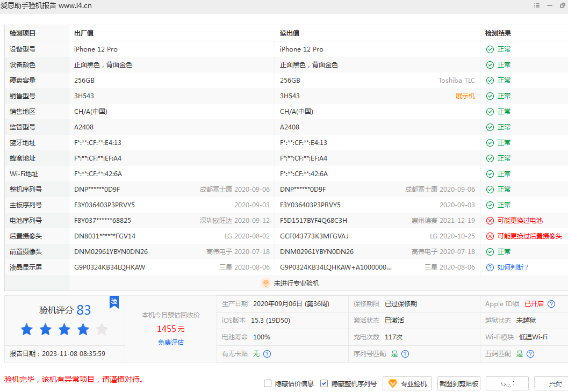Click Wi-Fi module value 低温Wi-Fi
Viewport: 568px width, 392px height.
533,337
